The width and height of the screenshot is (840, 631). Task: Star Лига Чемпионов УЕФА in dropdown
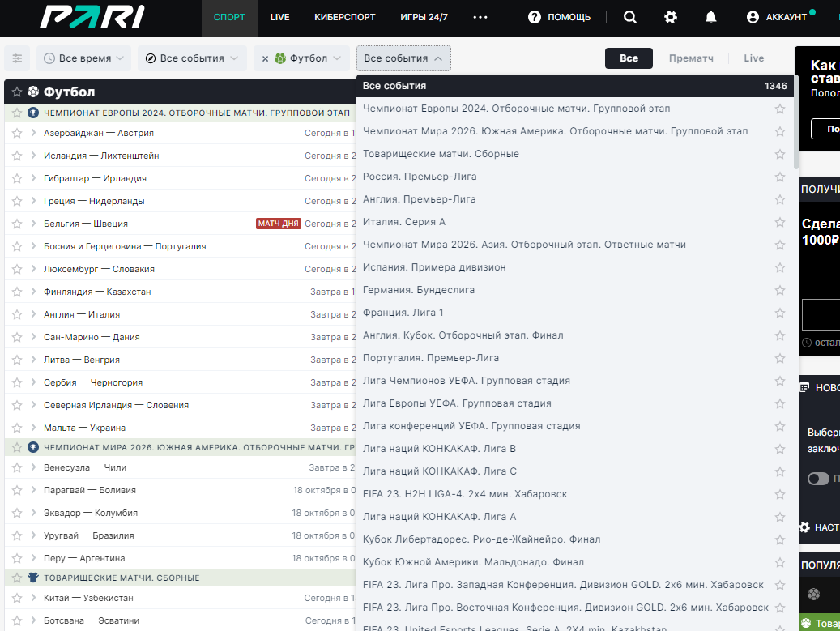(x=779, y=381)
